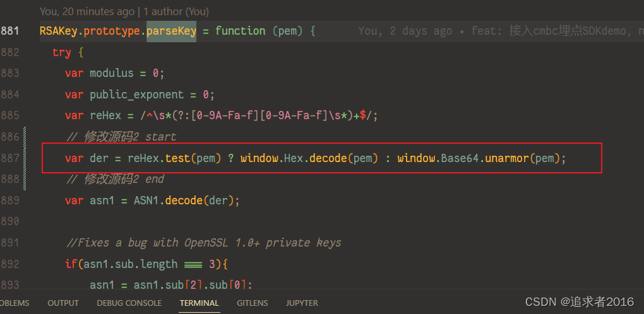Screen dimensions: 644x314
Task: Click the OpenSSL bug fix comment line
Action: tap(204, 243)
